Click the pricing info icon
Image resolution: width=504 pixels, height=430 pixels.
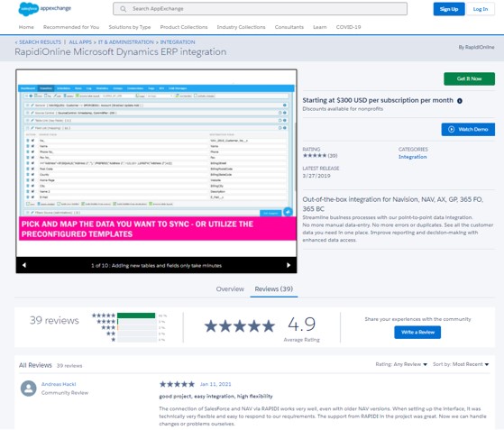click(460, 101)
